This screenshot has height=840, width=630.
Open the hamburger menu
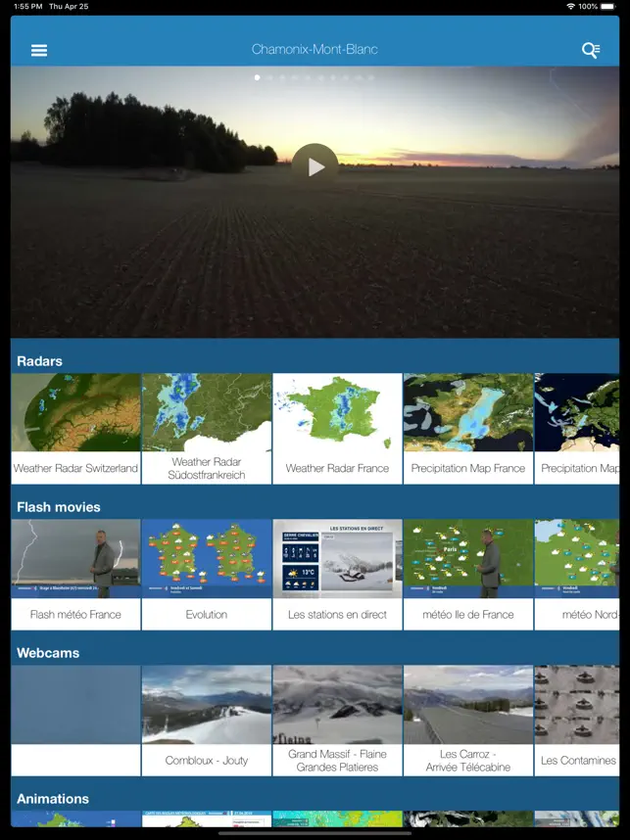(39, 50)
